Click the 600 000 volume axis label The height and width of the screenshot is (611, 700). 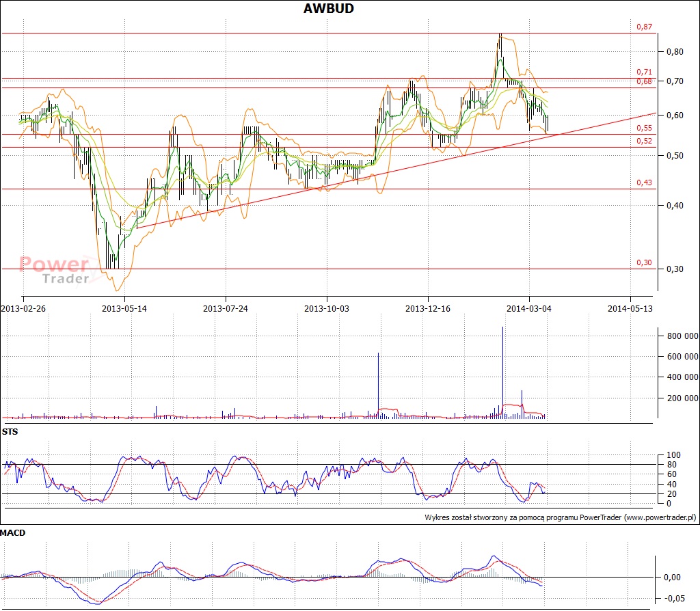[x=682, y=357]
